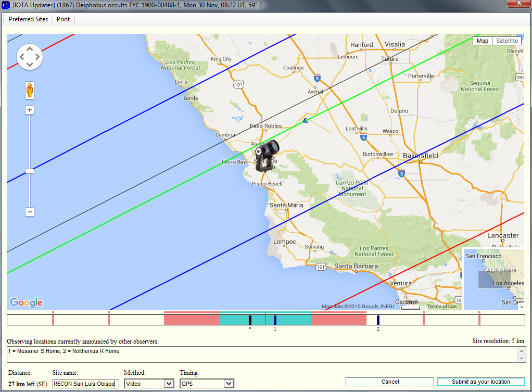This screenshot has width=532, height=392.
Task: Open the Print menu
Action: (x=63, y=19)
